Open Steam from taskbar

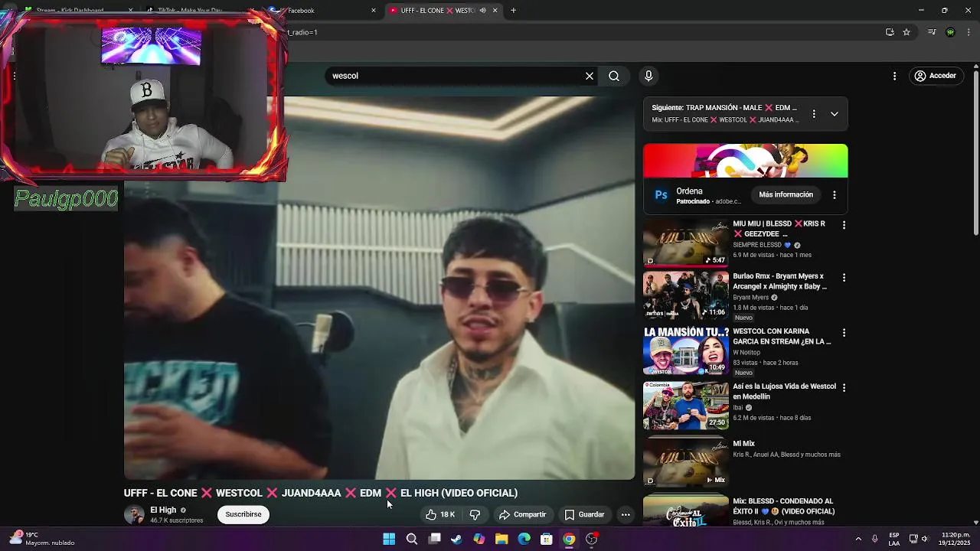point(456,540)
